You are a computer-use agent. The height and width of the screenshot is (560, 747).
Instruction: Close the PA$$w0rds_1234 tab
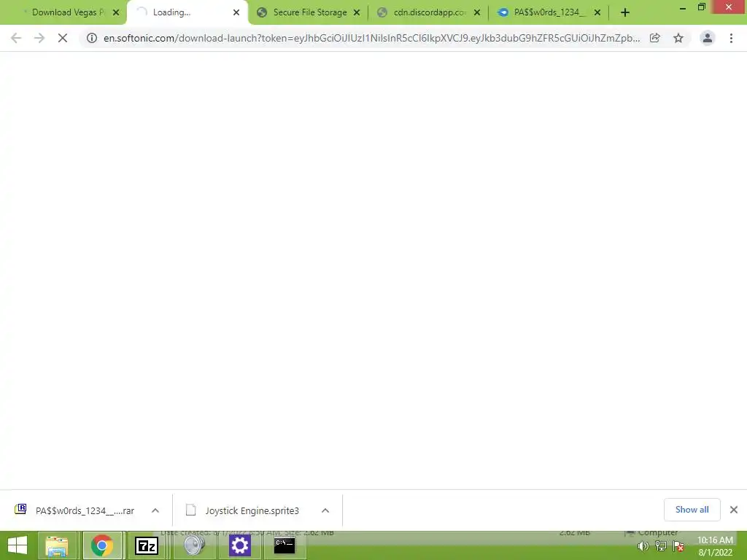click(x=597, y=12)
